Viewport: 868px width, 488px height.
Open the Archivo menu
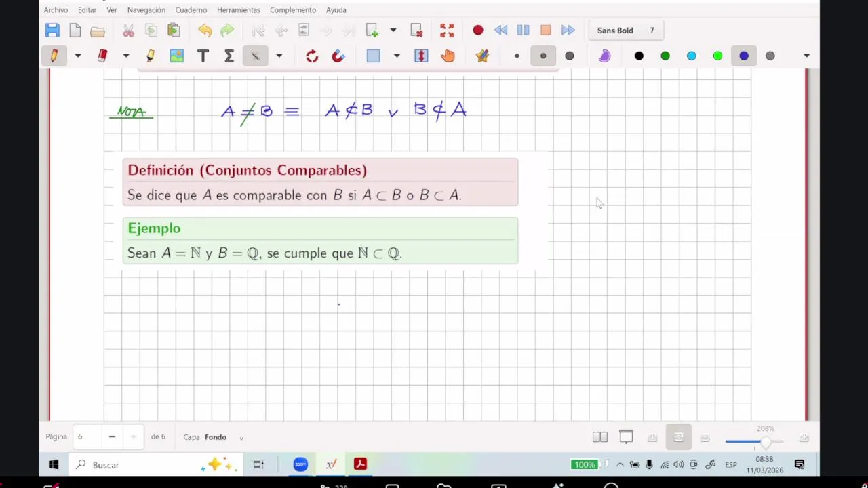(56, 10)
